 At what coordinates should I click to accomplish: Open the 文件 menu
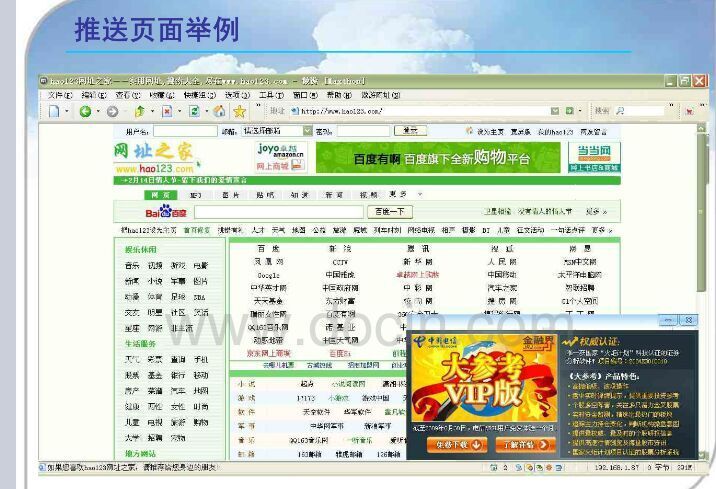coord(60,95)
